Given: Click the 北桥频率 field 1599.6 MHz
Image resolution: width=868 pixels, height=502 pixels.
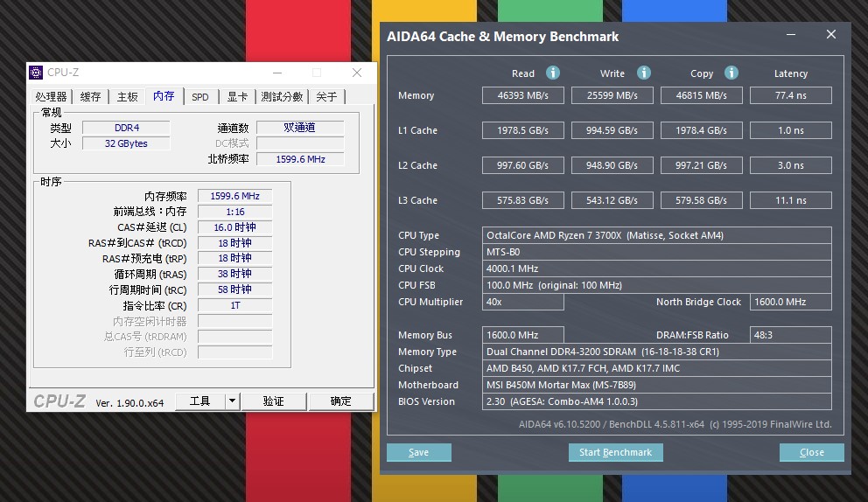Looking at the screenshot, I should pos(300,159).
